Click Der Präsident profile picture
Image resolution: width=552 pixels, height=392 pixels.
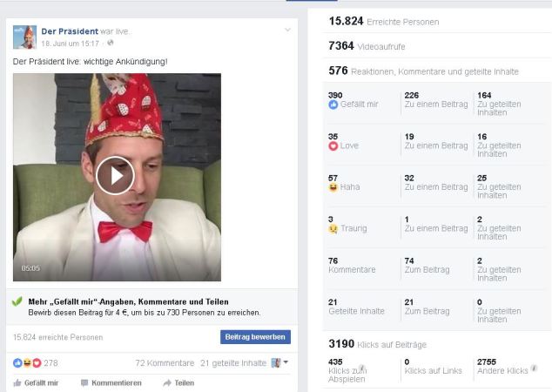(24, 37)
